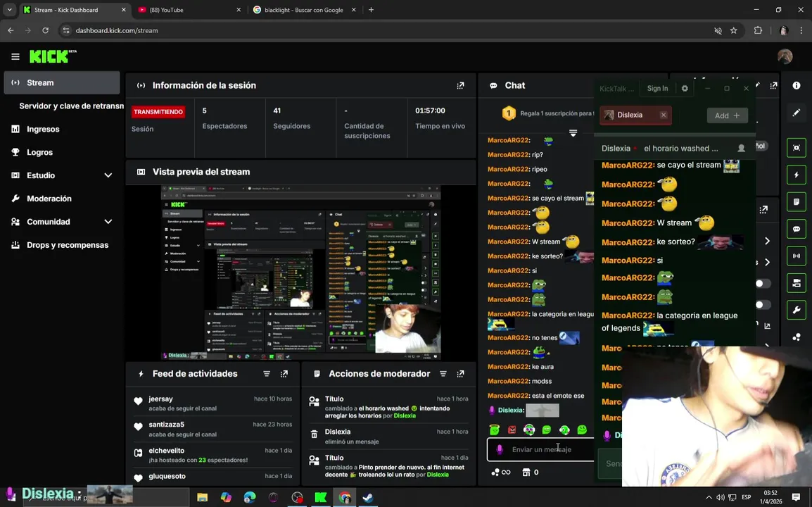Viewport: 812px width, 507px height.
Task: Switch to the YouTube browser tab
Action: pos(189,10)
